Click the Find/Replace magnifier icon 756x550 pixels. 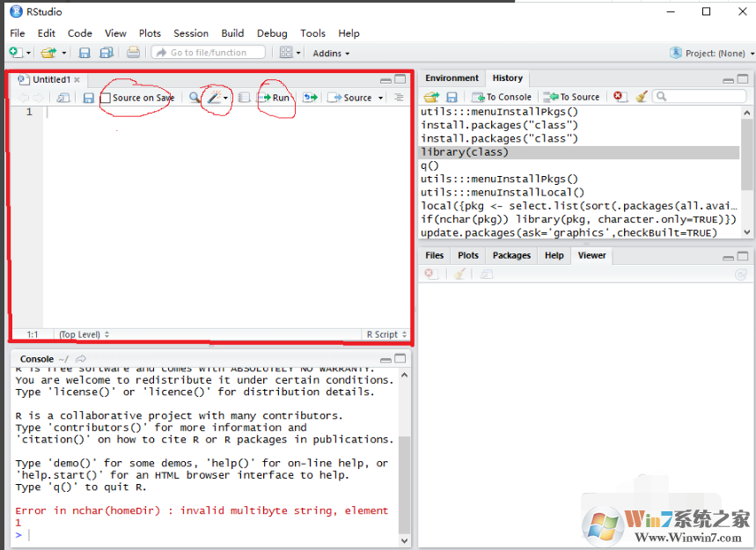coord(195,98)
